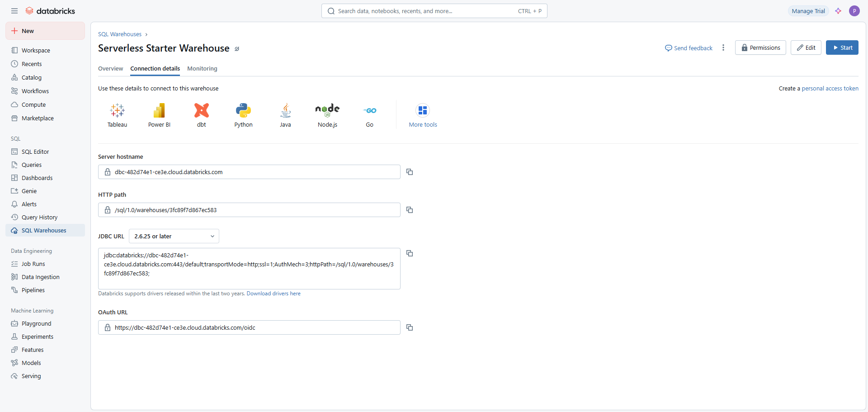868x412 pixels.
Task: Open Query History in the sidebar
Action: [x=45, y=217]
